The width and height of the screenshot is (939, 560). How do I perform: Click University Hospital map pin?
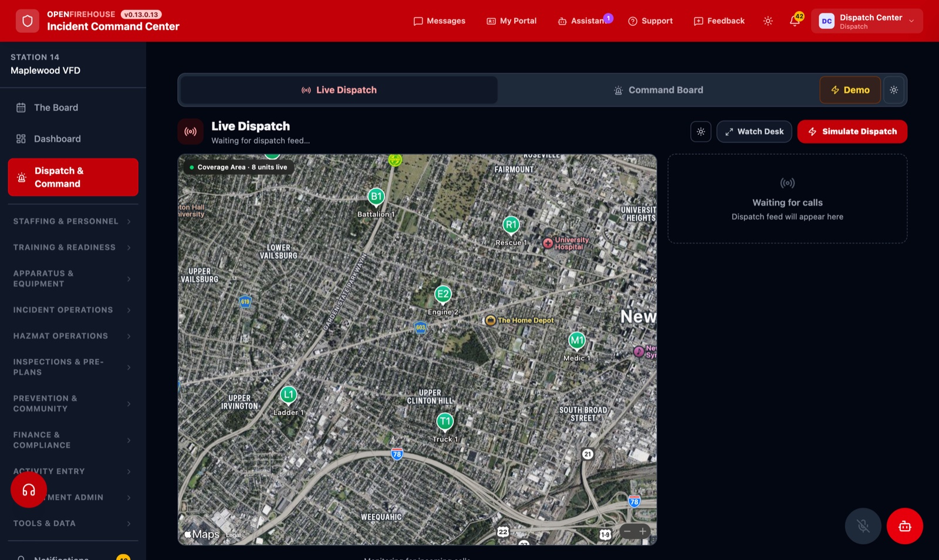click(x=548, y=243)
